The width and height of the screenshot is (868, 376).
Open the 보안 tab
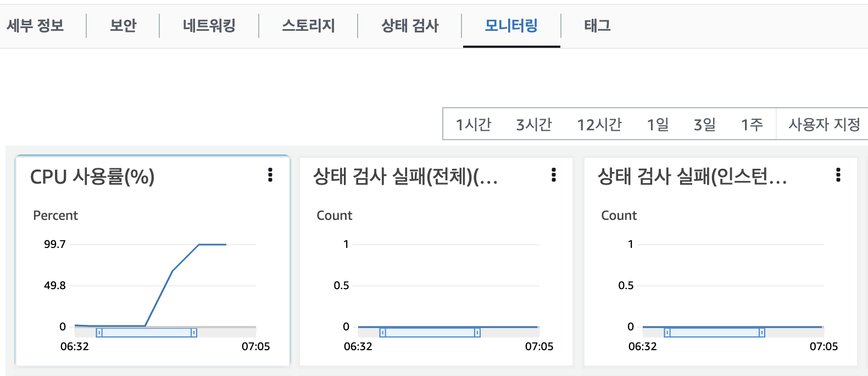123,26
